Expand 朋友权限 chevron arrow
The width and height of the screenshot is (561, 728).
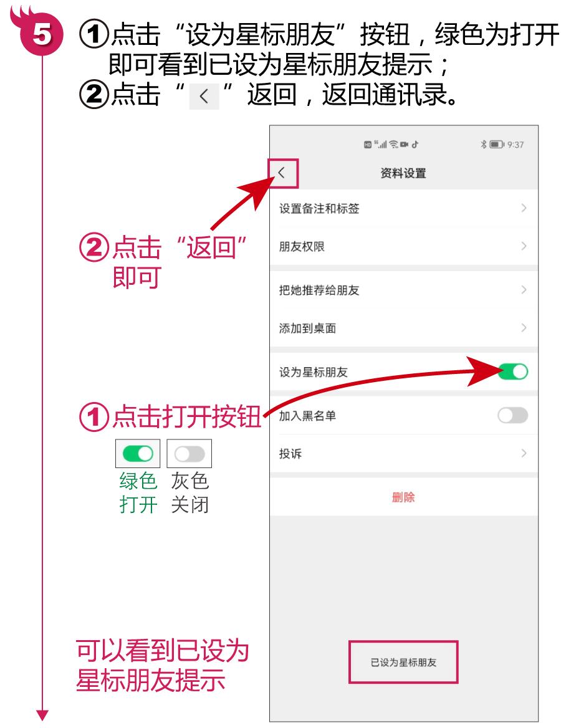(x=524, y=246)
